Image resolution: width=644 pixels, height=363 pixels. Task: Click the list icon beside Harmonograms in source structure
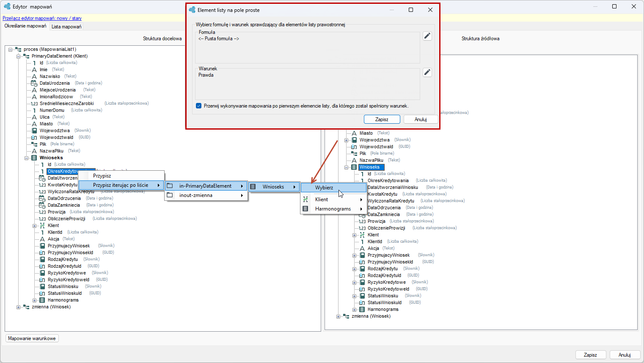point(362,309)
